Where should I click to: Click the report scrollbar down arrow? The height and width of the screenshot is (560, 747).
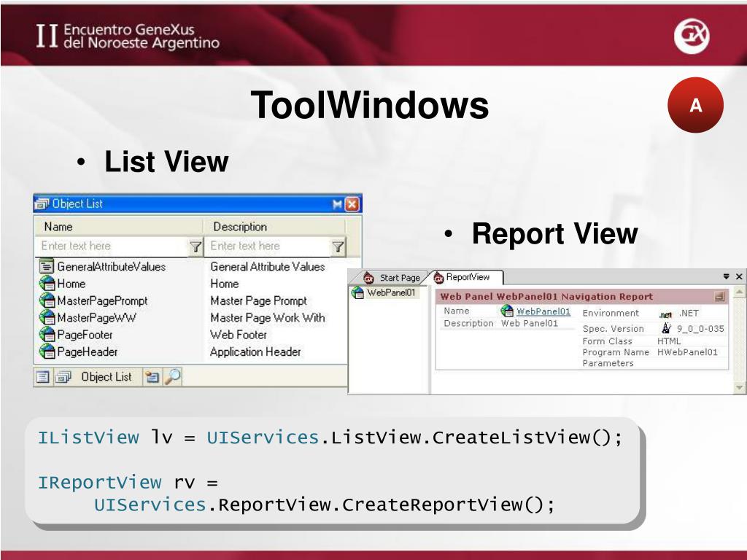click(740, 388)
